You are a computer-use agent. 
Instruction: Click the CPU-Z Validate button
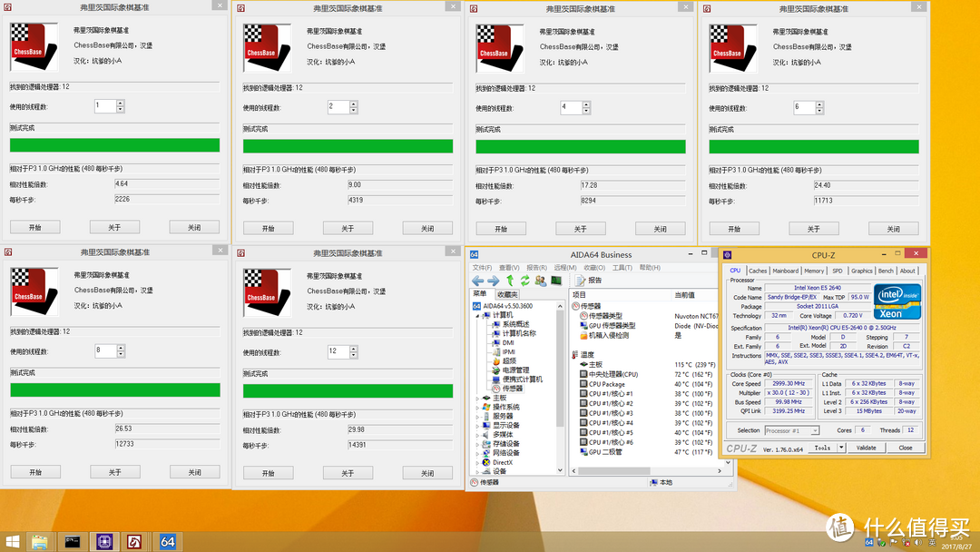866,448
